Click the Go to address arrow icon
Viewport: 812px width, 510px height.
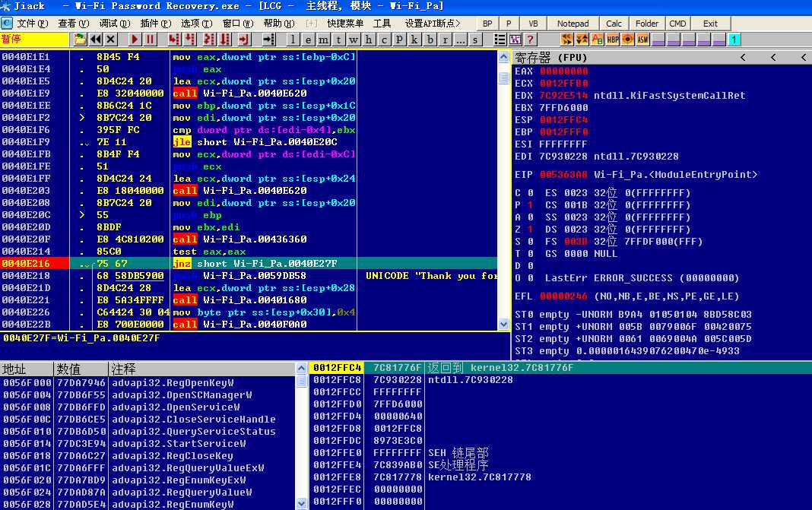269,40
